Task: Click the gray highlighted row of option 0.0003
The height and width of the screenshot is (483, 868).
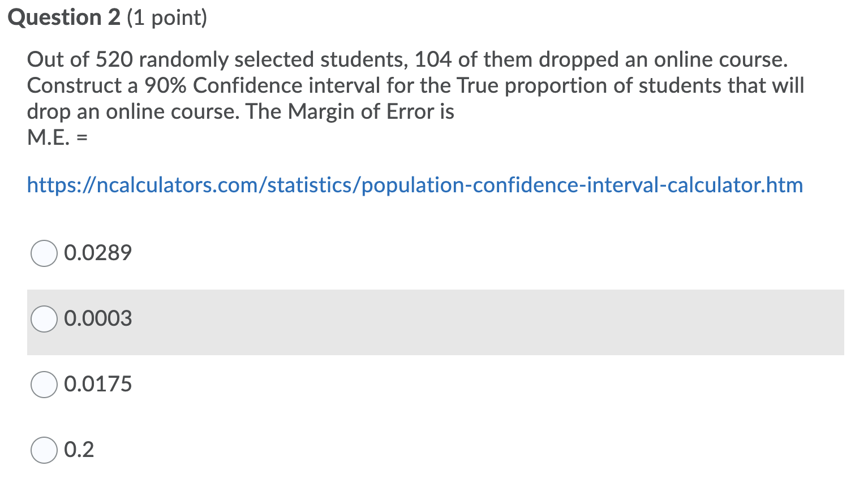Action: (436, 322)
